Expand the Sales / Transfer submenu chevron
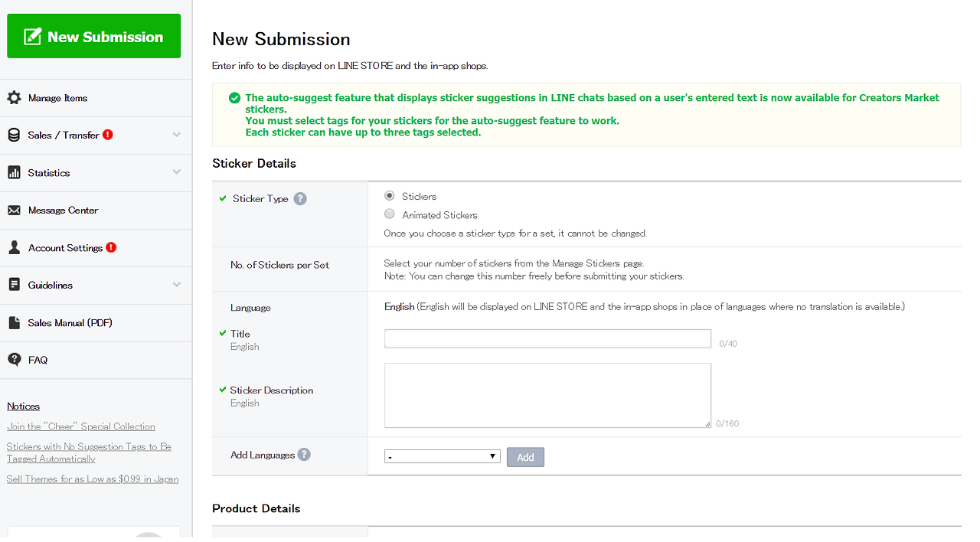 177,135
